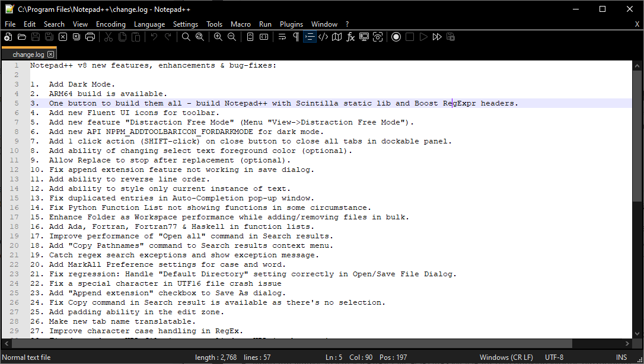Toggle synchronized vertical scrolling icon
Image resolution: width=644 pixels, height=364 pixels.
coord(250,37)
